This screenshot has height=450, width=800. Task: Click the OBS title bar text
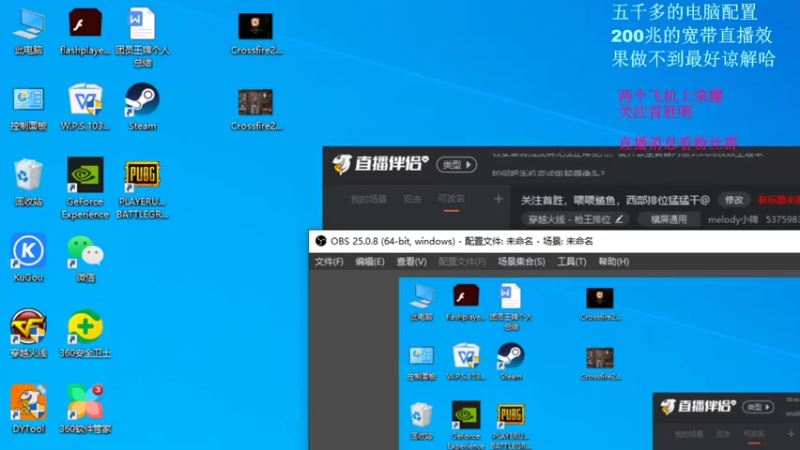462,241
